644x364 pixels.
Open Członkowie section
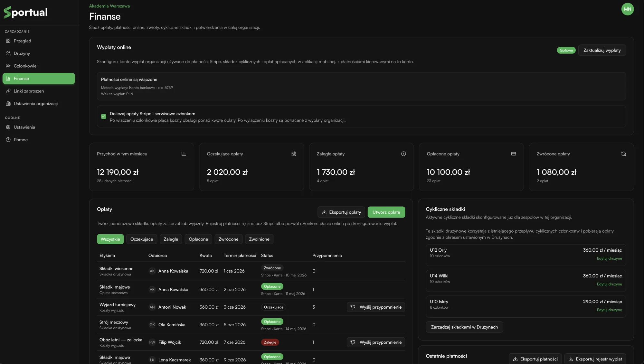(x=39, y=66)
